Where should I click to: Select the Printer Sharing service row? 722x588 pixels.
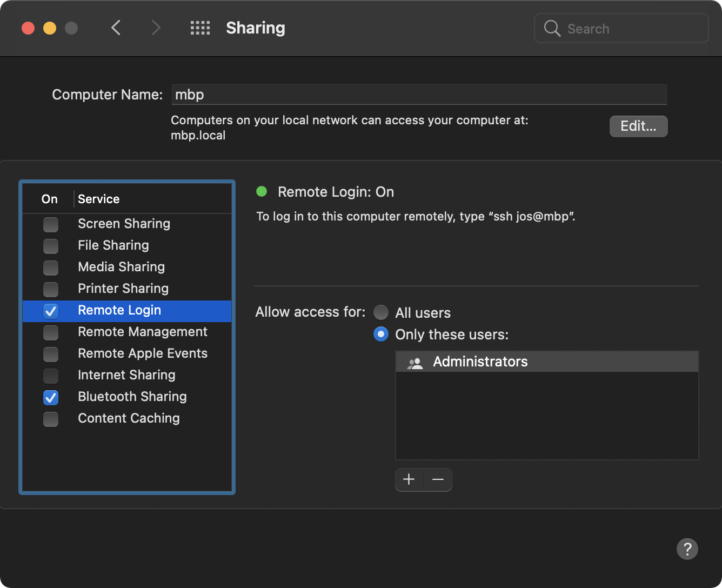click(x=127, y=289)
